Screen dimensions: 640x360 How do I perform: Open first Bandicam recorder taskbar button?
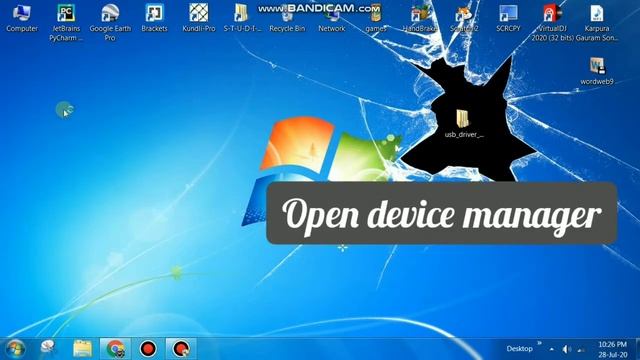(148, 349)
